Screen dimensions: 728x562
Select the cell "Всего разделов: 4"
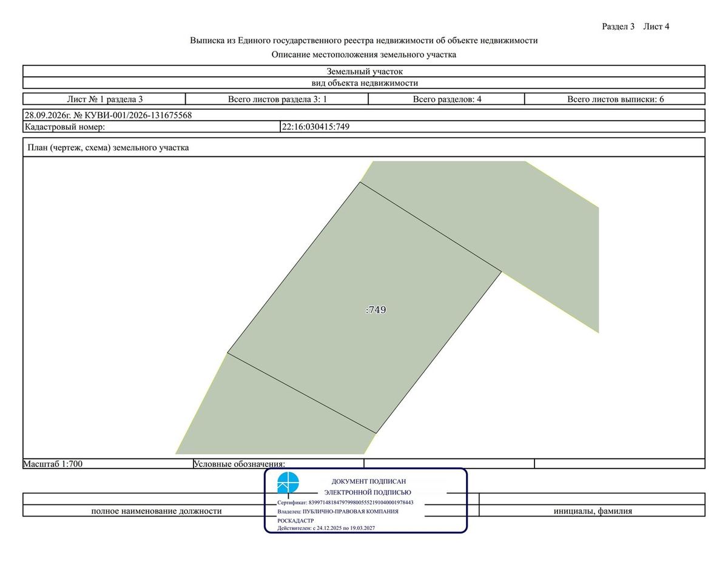click(x=447, y=99)
